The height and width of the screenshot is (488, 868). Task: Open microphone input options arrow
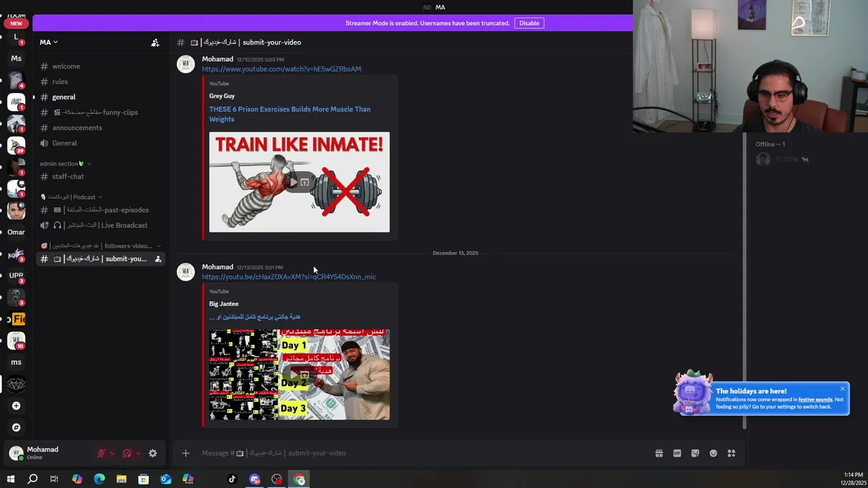113,453
